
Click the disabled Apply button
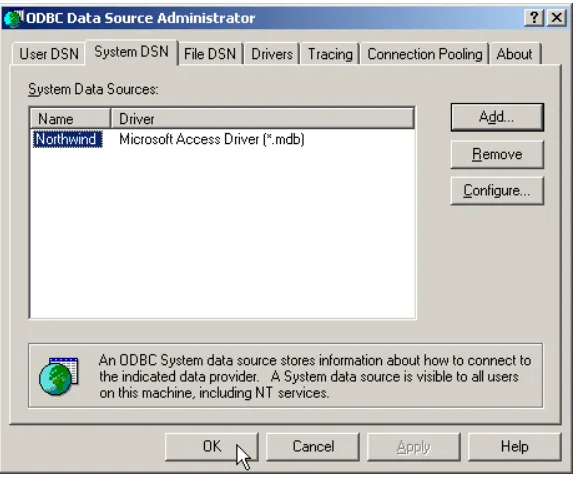click(414, 447)
